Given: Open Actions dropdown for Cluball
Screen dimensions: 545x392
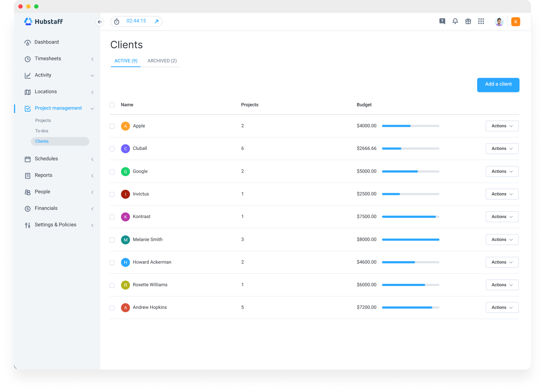Looking at the screenshot, I should 502,148.
